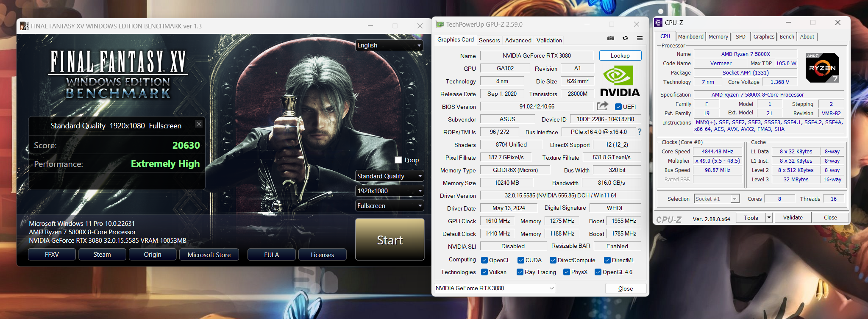The image size is (868, 319).
Task: Open the GPU selection dropdown in GPU-Z
Action: [495, 288]
